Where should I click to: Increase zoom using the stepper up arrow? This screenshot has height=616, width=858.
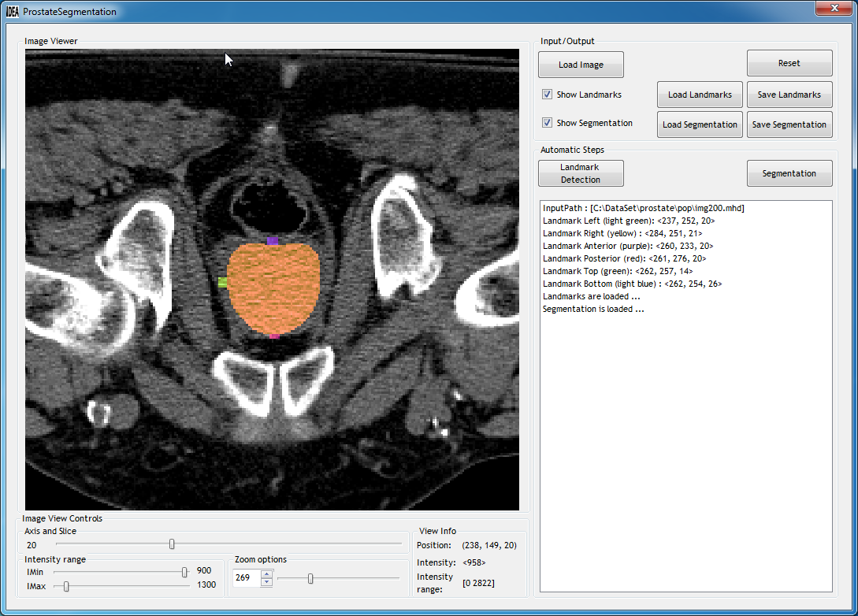point(266,573)
